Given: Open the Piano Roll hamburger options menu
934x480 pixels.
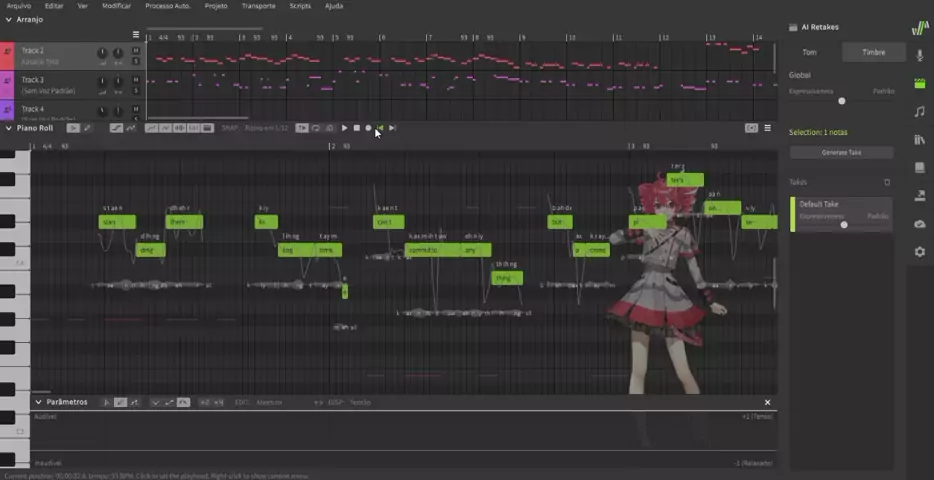Looking at the screenshot, I should pos(767,128).
